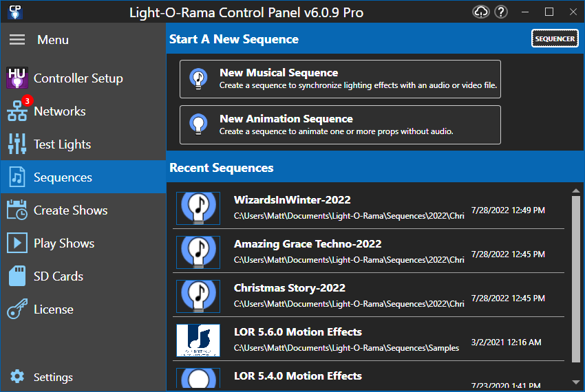Create a New Musical Sequence
This screenshot has width=585, height=392.
point(340,79)
